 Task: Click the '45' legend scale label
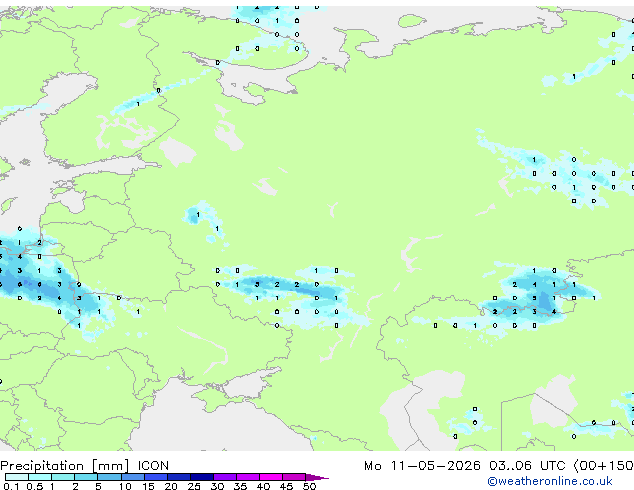pos(286,486)
